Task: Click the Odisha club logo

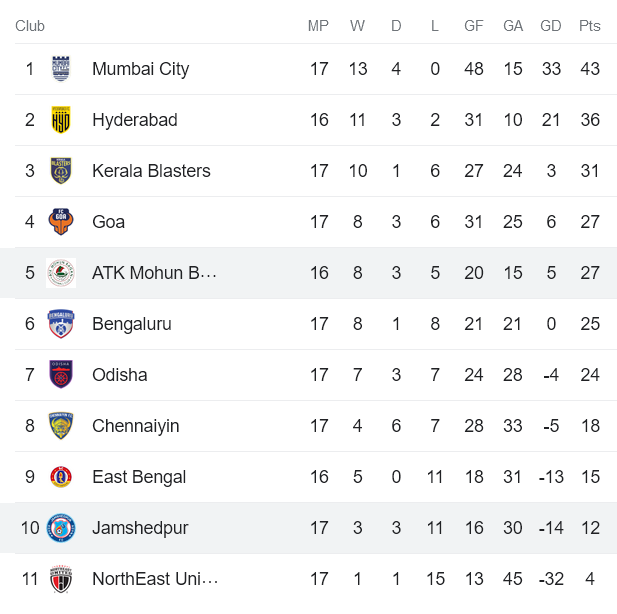Action: (x=61, y=375)
